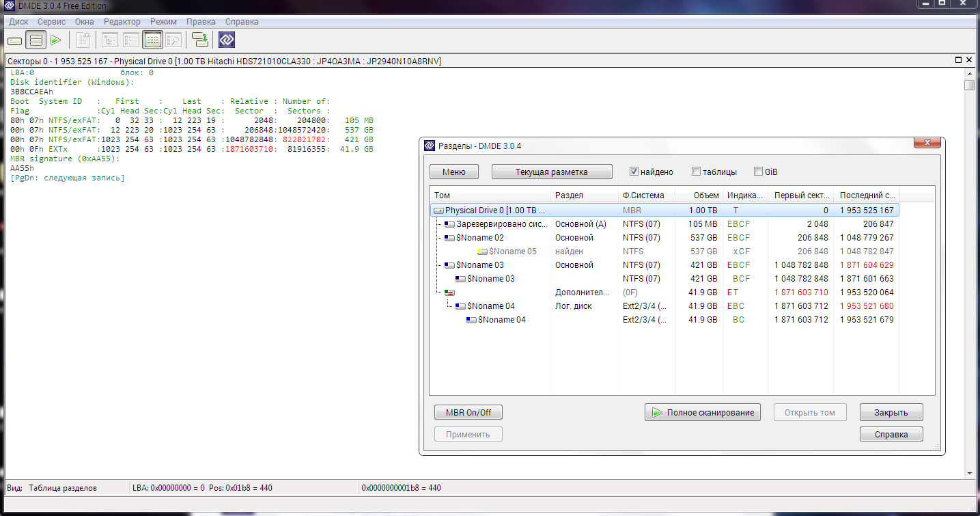Click the blue DMDE logo toolbar icon
This screenshot has height=516, width=980.
227,40
